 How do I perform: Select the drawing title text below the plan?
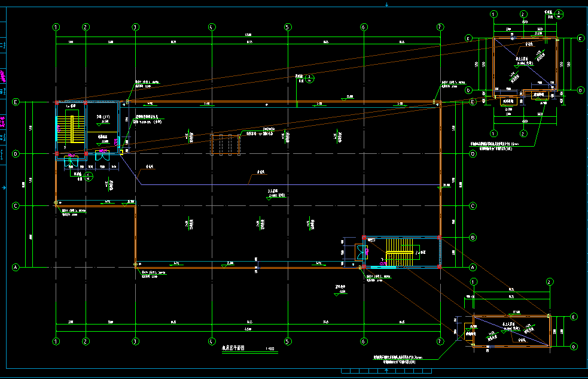pos(234,348)
